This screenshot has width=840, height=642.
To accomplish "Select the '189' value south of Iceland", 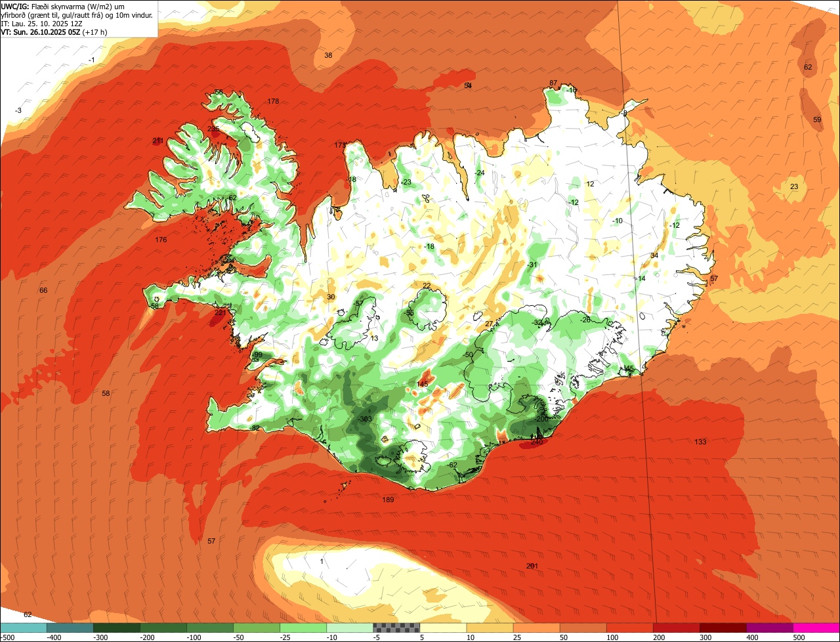I will (388, 500).
